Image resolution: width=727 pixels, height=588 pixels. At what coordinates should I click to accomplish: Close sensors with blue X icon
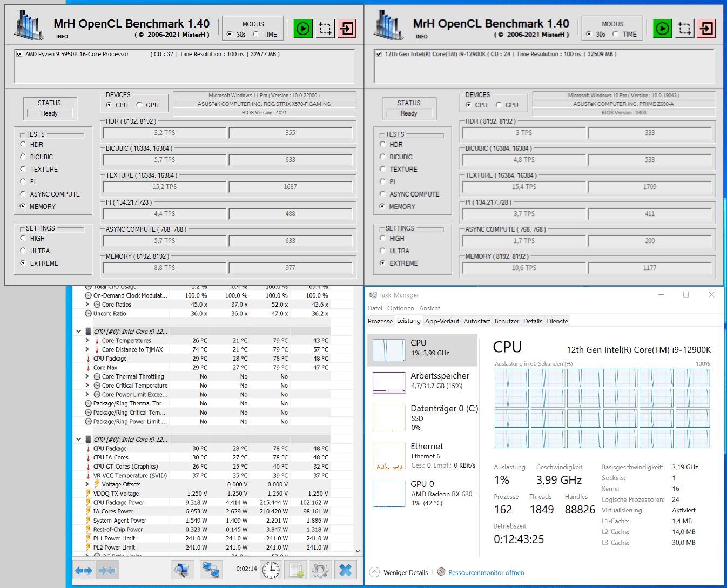point(346,570)
